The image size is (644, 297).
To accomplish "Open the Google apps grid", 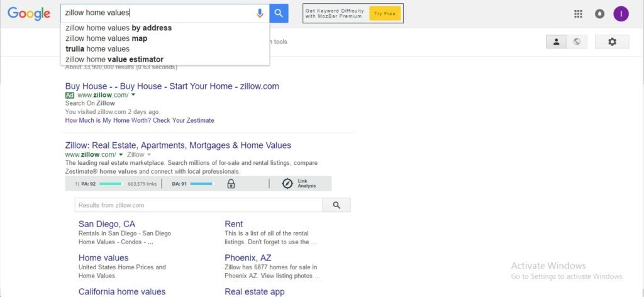I will (579, 14).
